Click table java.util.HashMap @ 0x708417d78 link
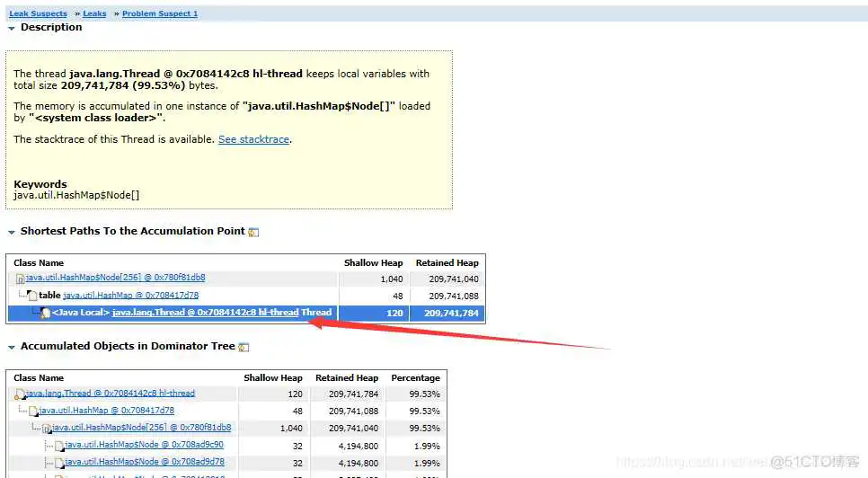 [x=130, y=296]
